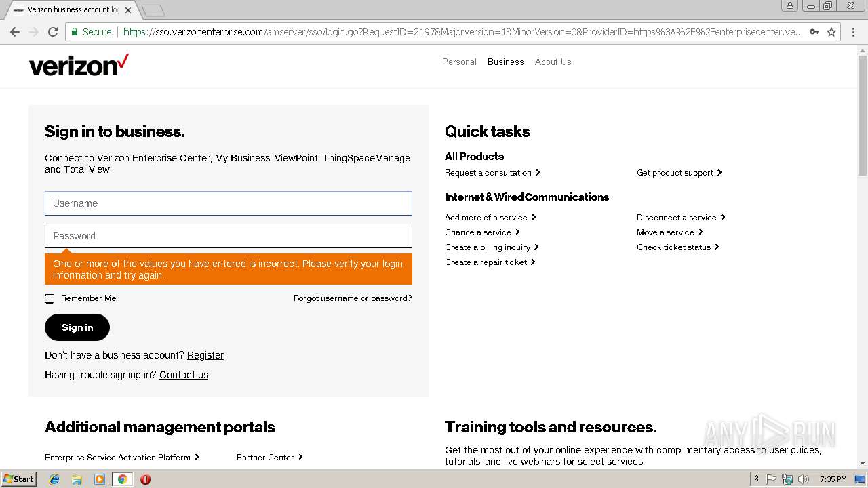The width and height of the screenshot is (868, 488).
Task: Select the Business navigation item
Action: pyautogui.click(x=506, y=62)
